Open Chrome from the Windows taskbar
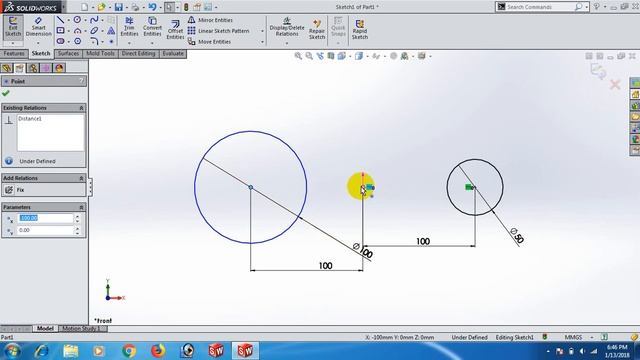Image resolution: width=640 pixels, height=360 pixels. (129, 351)
